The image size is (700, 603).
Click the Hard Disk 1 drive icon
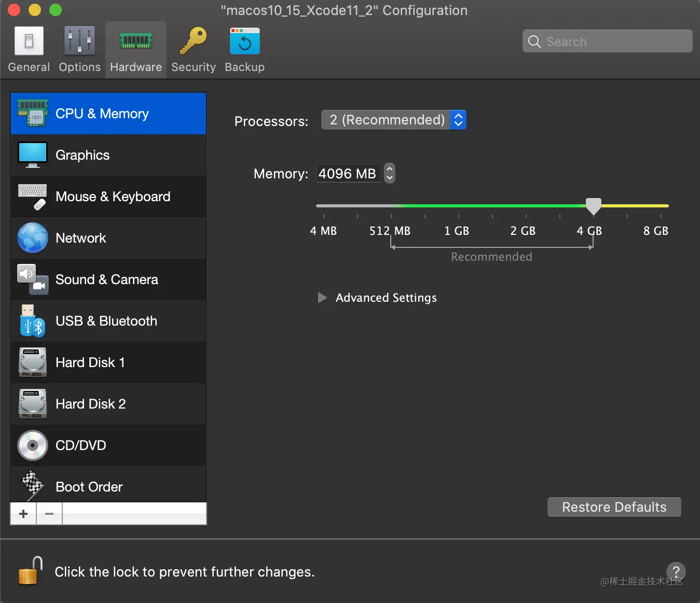[33, 362]
